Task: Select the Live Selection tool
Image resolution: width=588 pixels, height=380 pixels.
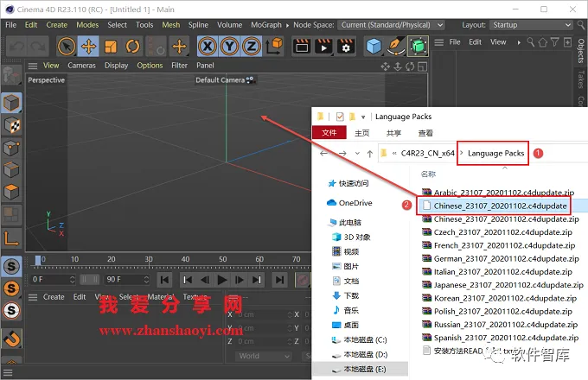Action: [67, 47]
